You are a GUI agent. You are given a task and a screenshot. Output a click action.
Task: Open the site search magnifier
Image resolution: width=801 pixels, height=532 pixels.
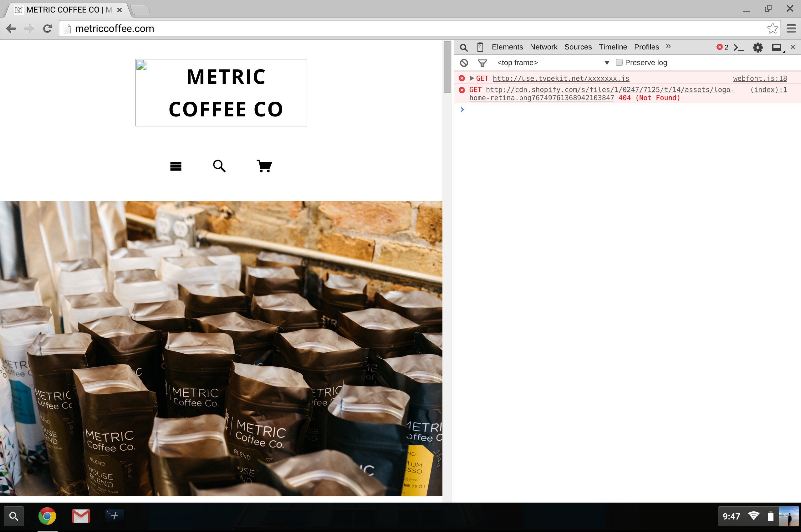(219, 166)
